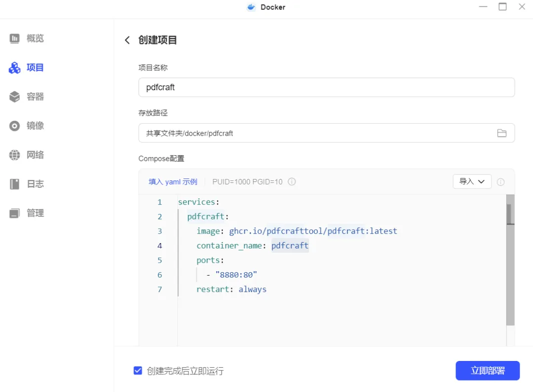Viewport: 533px width, 392px height.
Task: Open the 日志 log book icon
Action: (14, 184)
